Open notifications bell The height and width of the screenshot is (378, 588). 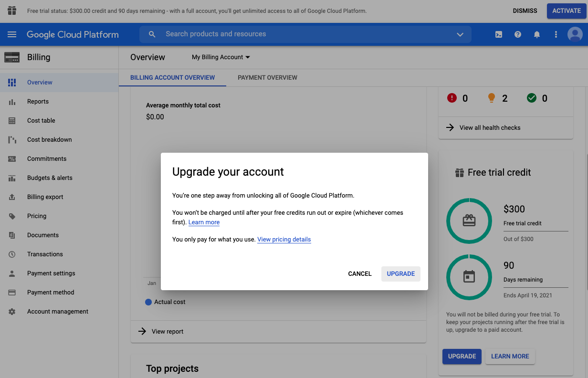click(537, 34)
